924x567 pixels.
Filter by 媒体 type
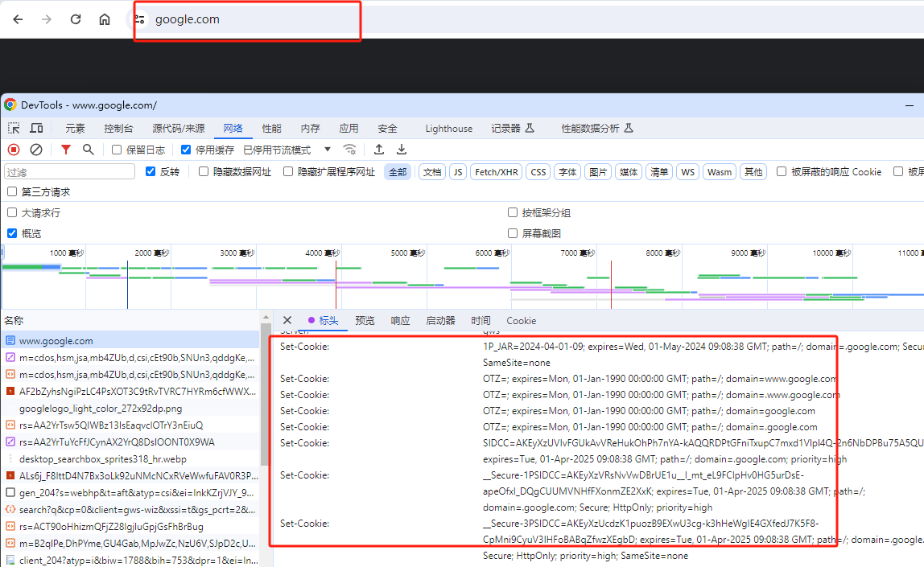(629, 172)
